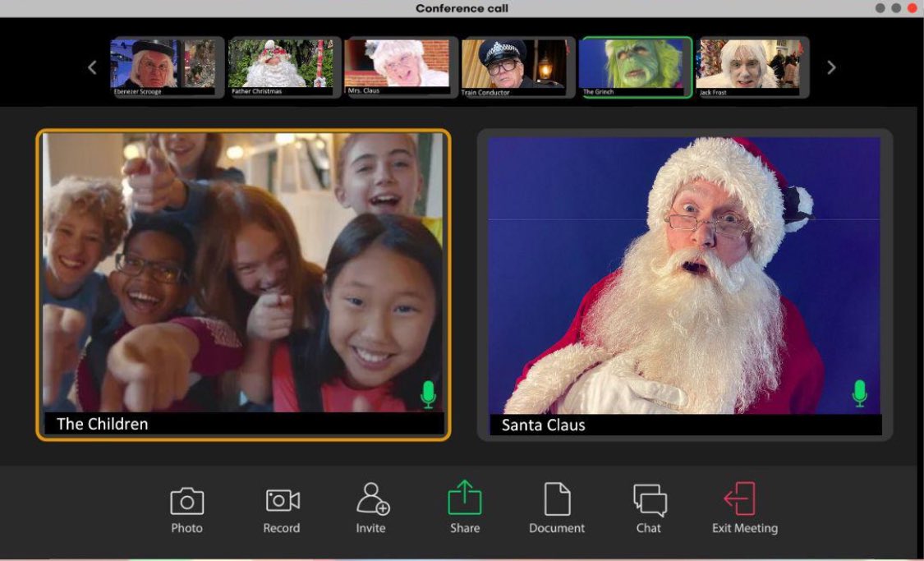Toggle The Children's green microphone
The width and height of the screenshot is (924, 561).
pyautogui.click(x=429, y=394)
